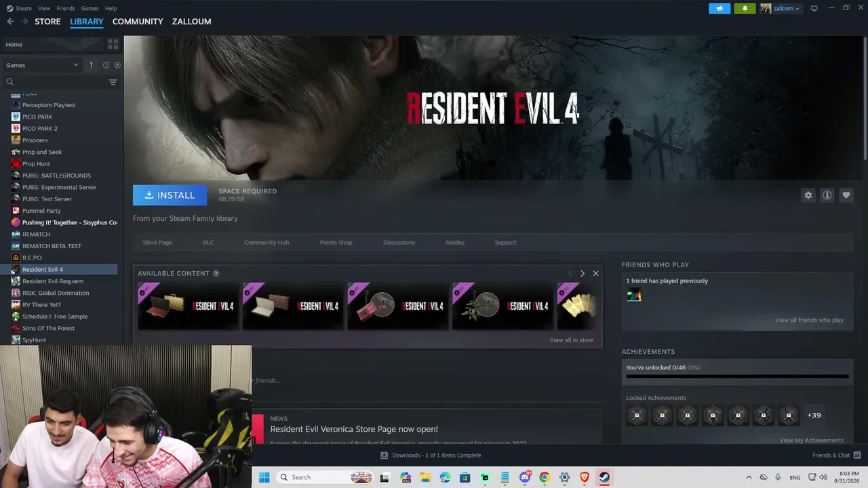The width and height of the screenshot is (868, 488).
Task: Open the View menu
Action: pos(44,8)
